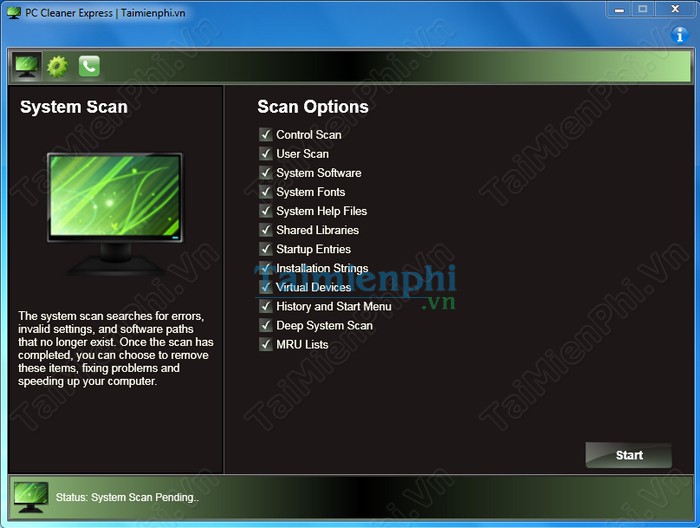Close the PC Cleaner Express window

pos(675,10)
